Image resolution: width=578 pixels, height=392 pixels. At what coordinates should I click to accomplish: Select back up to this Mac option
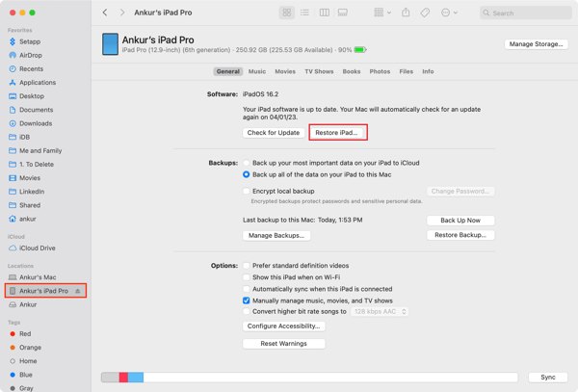coord(247,174)
